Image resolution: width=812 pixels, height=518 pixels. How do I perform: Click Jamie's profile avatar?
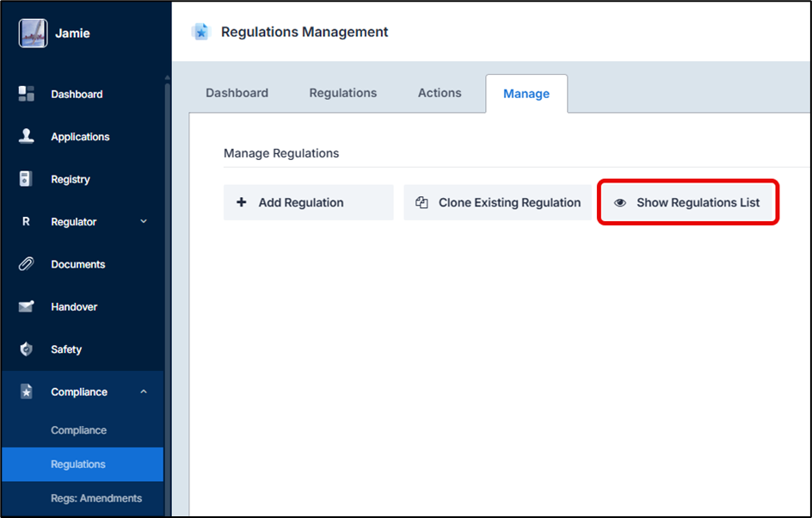tap(34, 34)
